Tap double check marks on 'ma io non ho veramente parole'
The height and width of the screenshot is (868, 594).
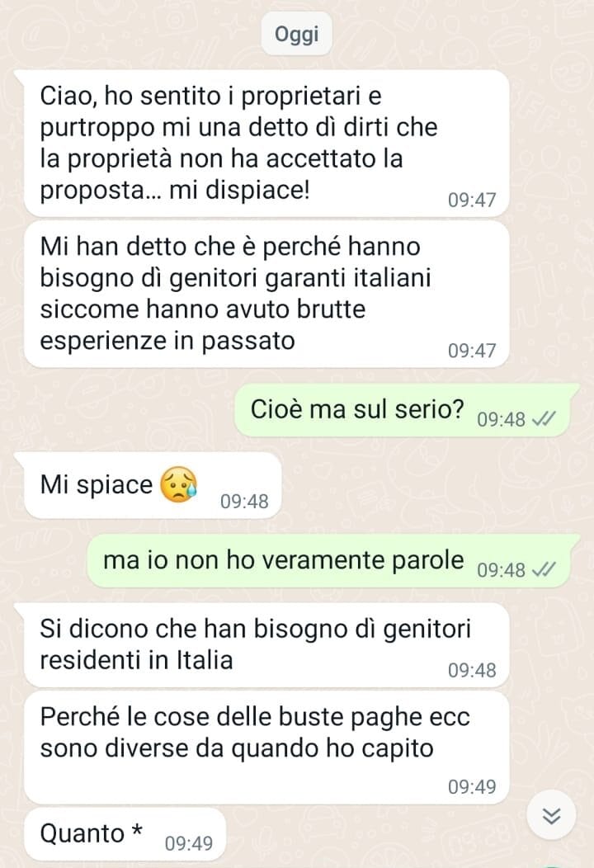point(543,569)
